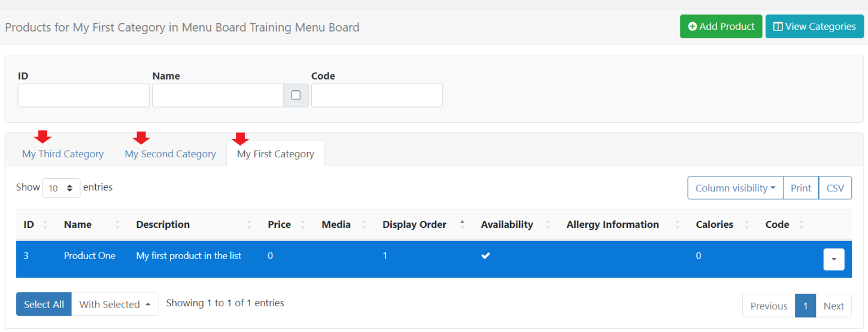Export table with the CSV button

tap(834, 188)
